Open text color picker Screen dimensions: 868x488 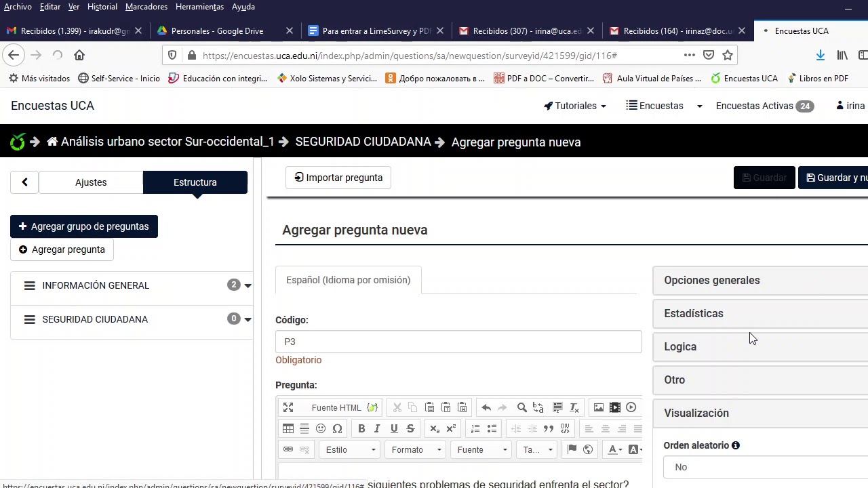tap(616, 449)
